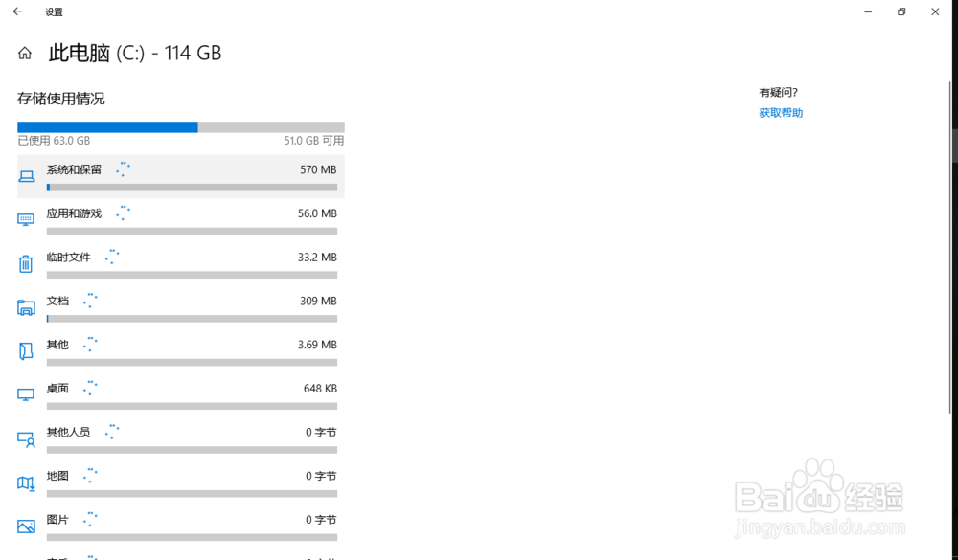The width and height of the screenshot is (958, 560).
Task: Select the 临时文件 storage entry
Action: (x=68, y=258)
